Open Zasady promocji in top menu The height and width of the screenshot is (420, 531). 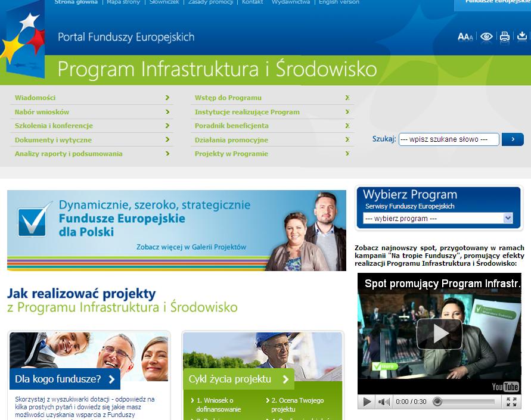(210, 2)
